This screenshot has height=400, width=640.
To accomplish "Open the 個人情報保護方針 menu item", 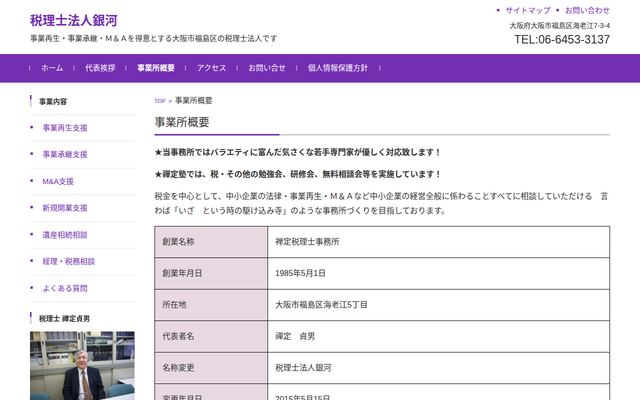I will [338, 68].
